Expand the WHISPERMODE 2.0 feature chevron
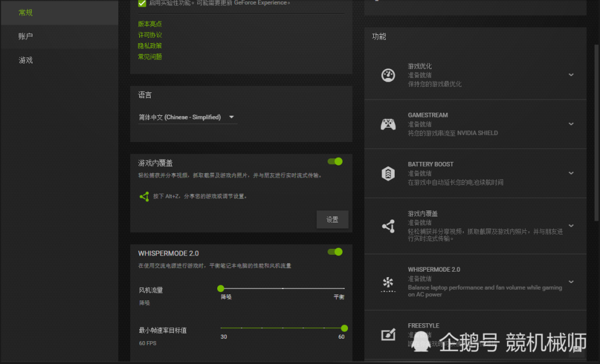The height and width of the screenshot is (364, 600). (571, 282)
